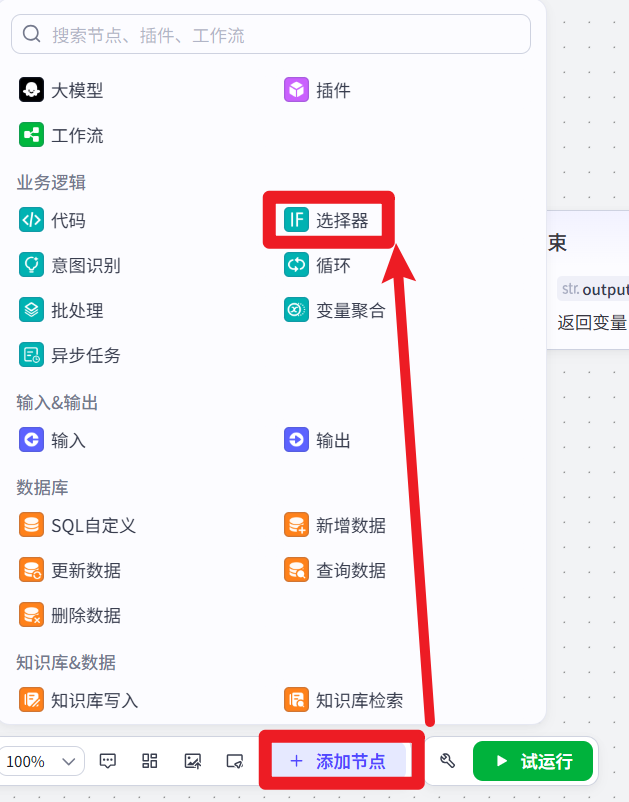The height and width of the screenshot is (802, 629).
Task: Click the 查询数据 label
Action: [351, 570]
